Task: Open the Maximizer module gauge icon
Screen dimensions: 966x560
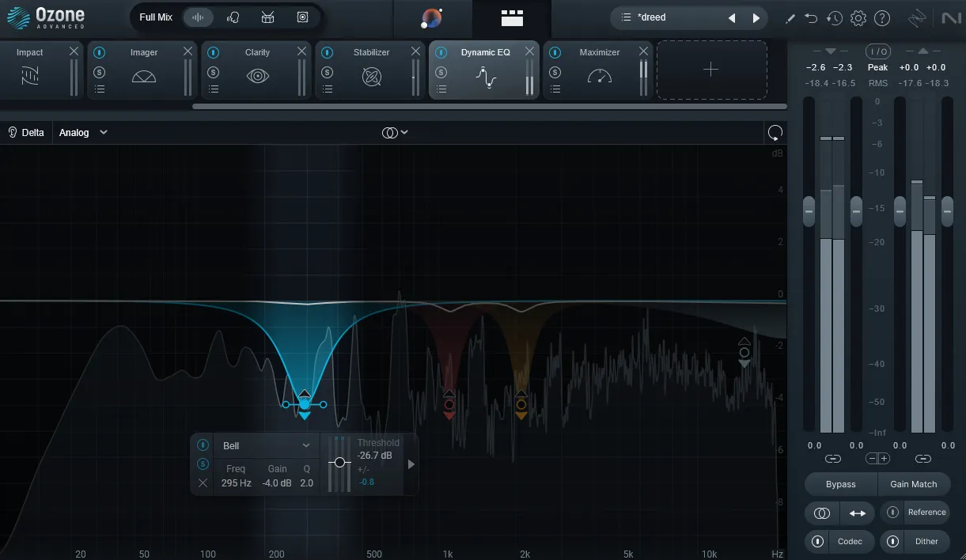Action: (600, 77)
